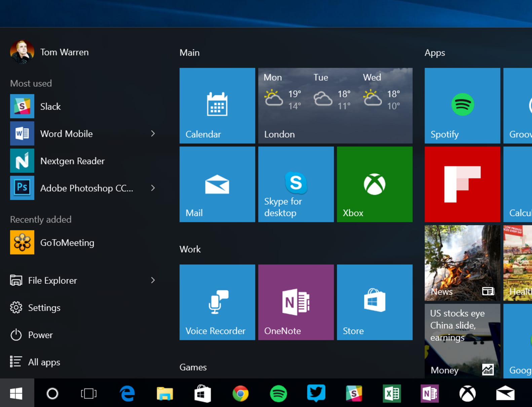The height and width of the screenshot is (407, 532).
Task: Show All apps list
Action: (x=35, y=362)
